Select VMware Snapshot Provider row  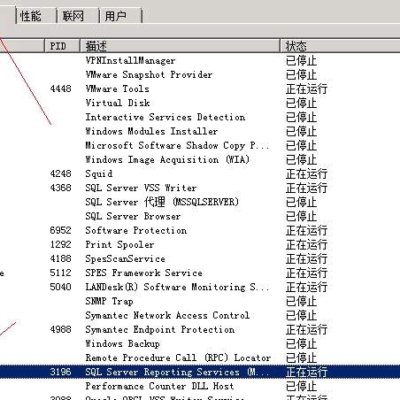(x=200, y=75)
